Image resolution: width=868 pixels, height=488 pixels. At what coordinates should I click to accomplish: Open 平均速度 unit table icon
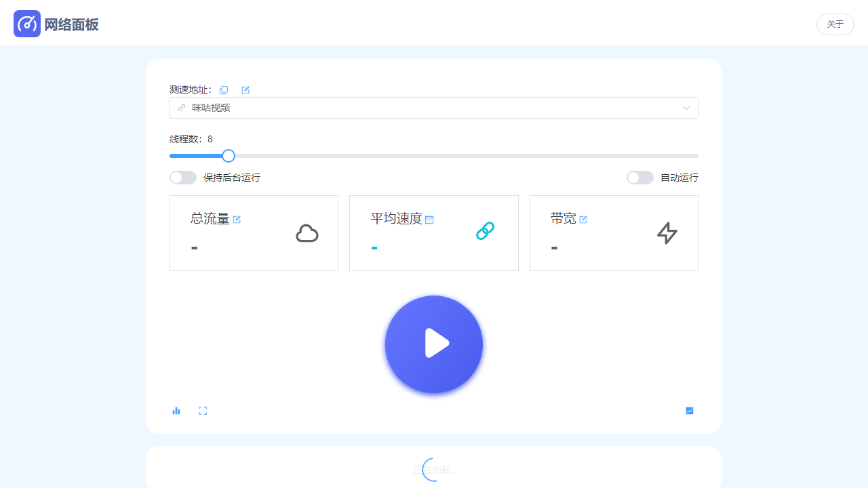point(429,220)
